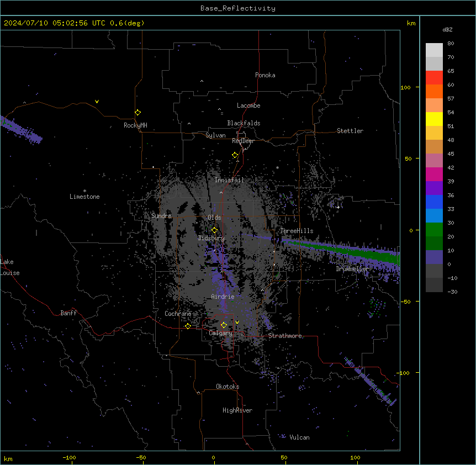Click the RedDeer city label
Screen dimensions: 476x465
click(x=243, y=141)
